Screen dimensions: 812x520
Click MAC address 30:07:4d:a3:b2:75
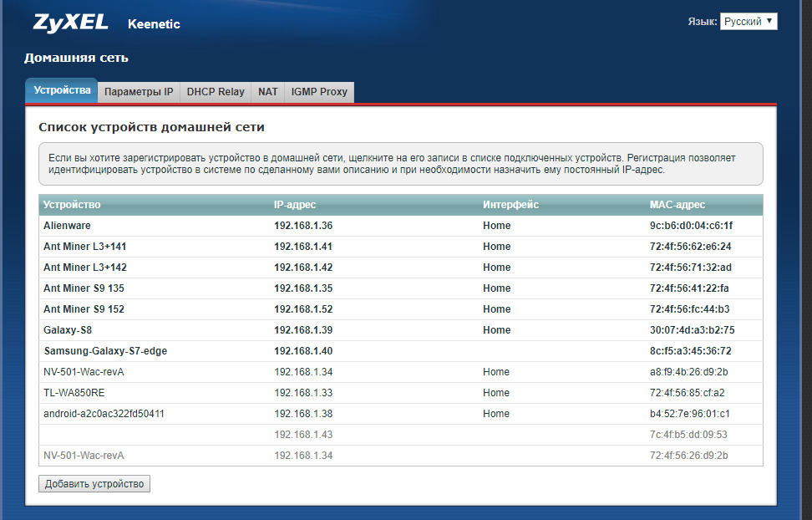(x=693, y=329)
